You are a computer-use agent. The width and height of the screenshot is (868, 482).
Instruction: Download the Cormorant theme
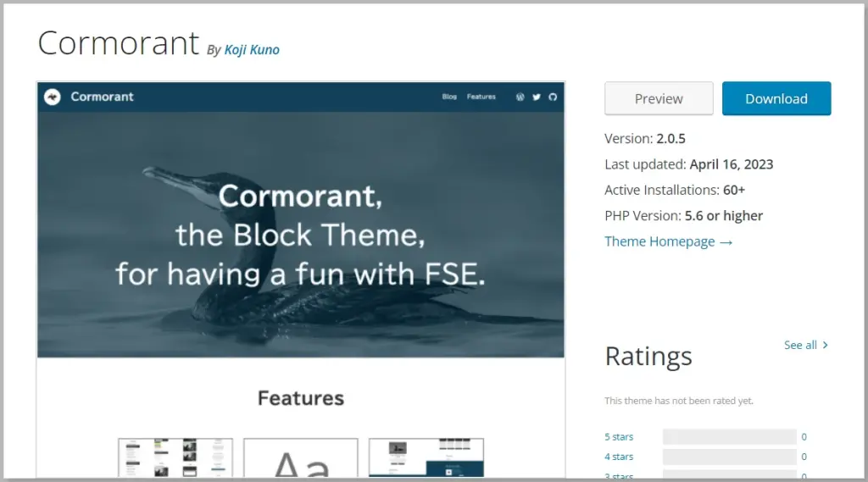(x=776, y=98)
